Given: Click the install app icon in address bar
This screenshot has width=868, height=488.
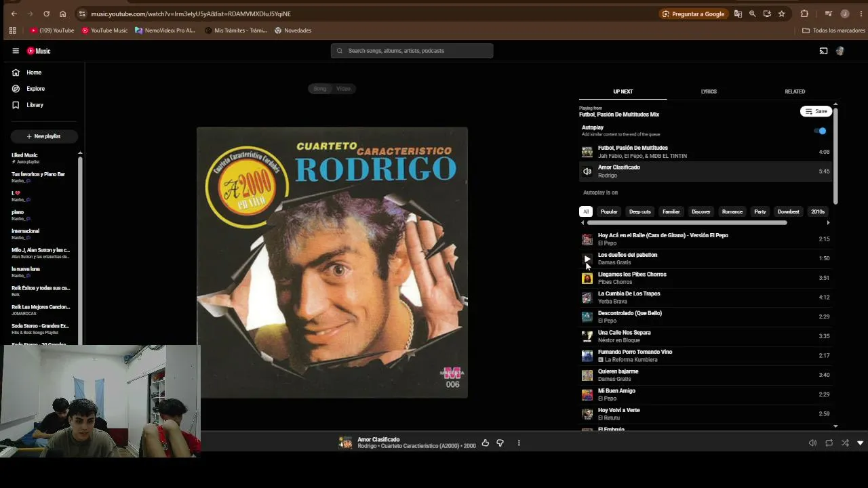Looking at the screenshot, I should coord(767,14).
